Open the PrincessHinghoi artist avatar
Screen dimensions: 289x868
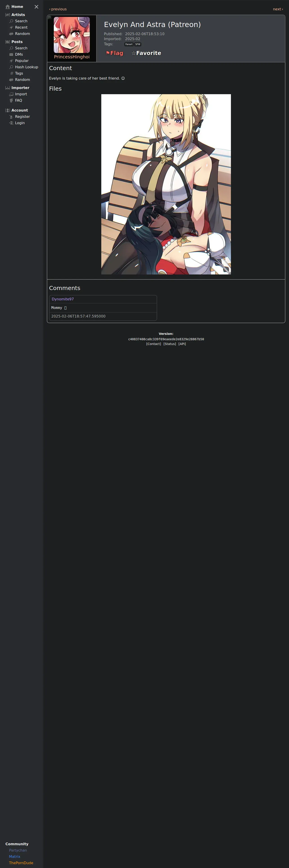pos(72,35)
